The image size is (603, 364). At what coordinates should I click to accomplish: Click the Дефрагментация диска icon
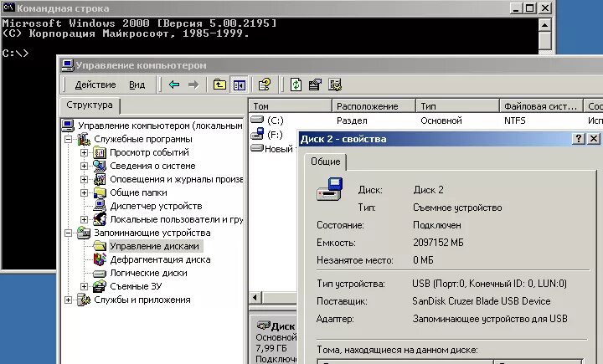100,259
